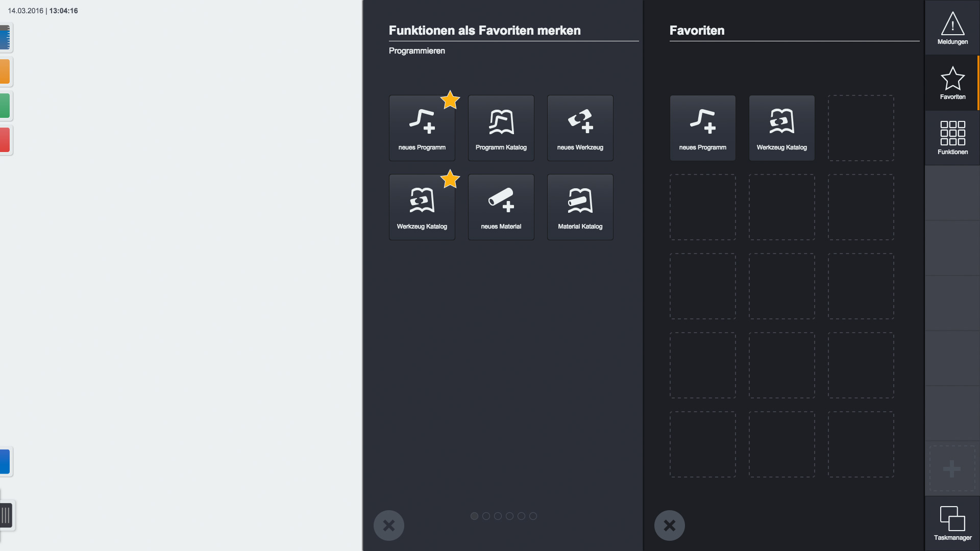Screen dimensions: 980x551
Task: Open the Funktionen sidebar tab
Action: click(x=952, y=138)
